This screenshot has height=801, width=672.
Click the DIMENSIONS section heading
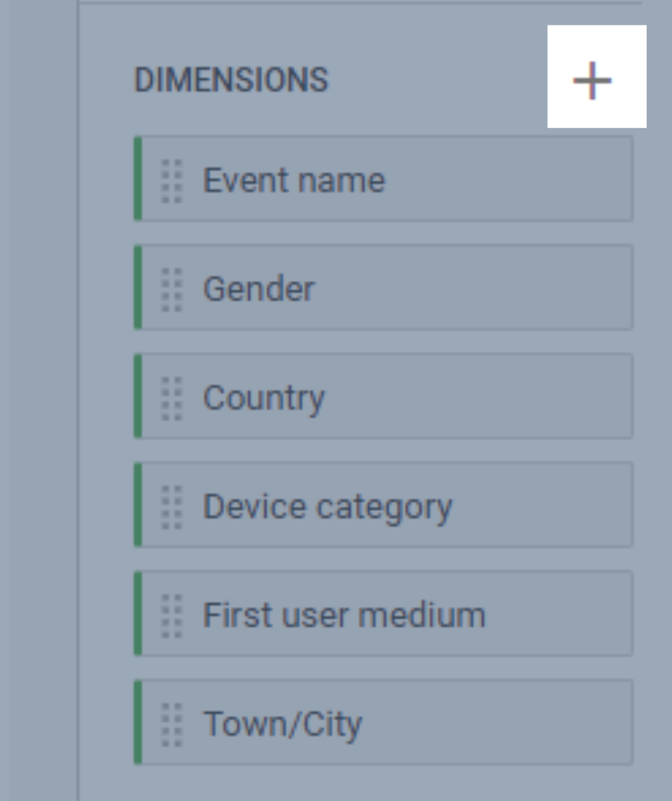(x=231, y=80)
